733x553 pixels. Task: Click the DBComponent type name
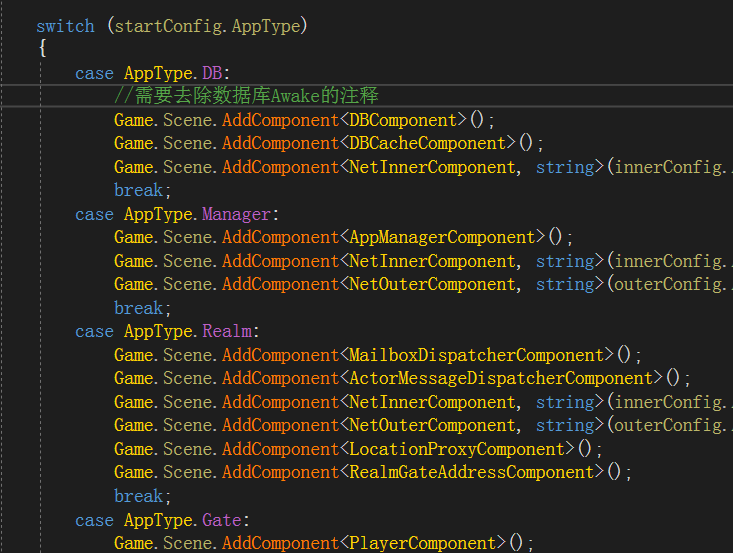click(x=403, y=120)
